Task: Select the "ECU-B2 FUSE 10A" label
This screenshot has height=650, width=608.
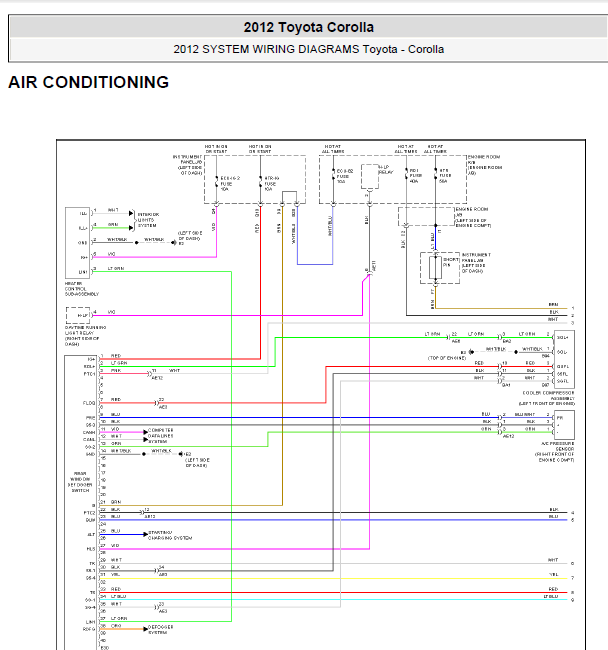Action: (x=345, y=176)
